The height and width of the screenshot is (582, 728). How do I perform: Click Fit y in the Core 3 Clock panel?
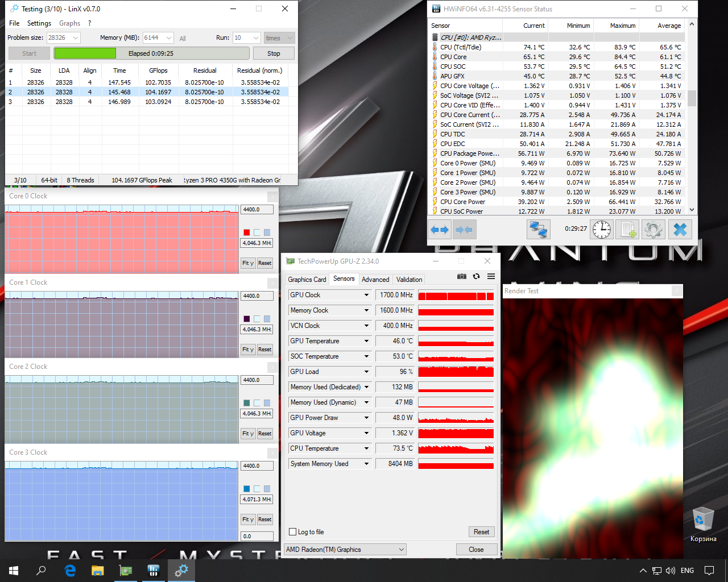coord(248,519)
